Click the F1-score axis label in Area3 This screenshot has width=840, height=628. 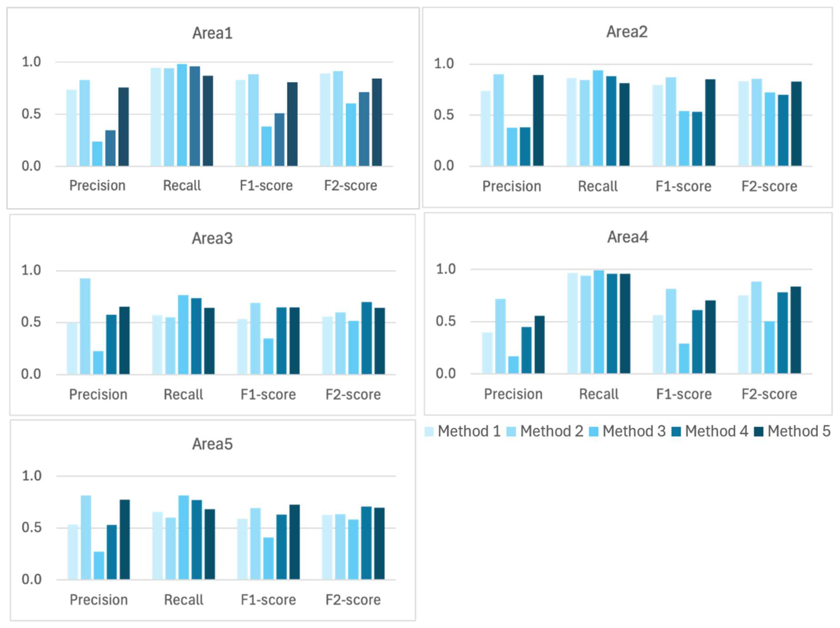click(x=268, y=395)
